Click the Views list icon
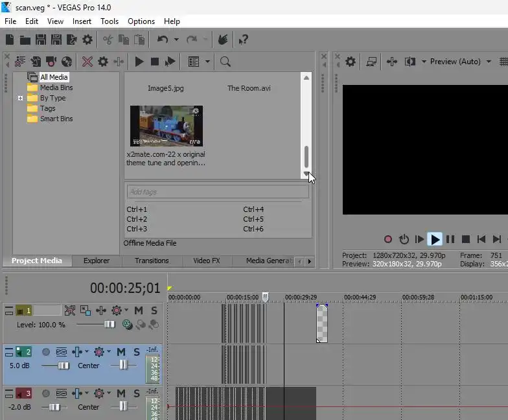508x420 pixels. point(193,62)
